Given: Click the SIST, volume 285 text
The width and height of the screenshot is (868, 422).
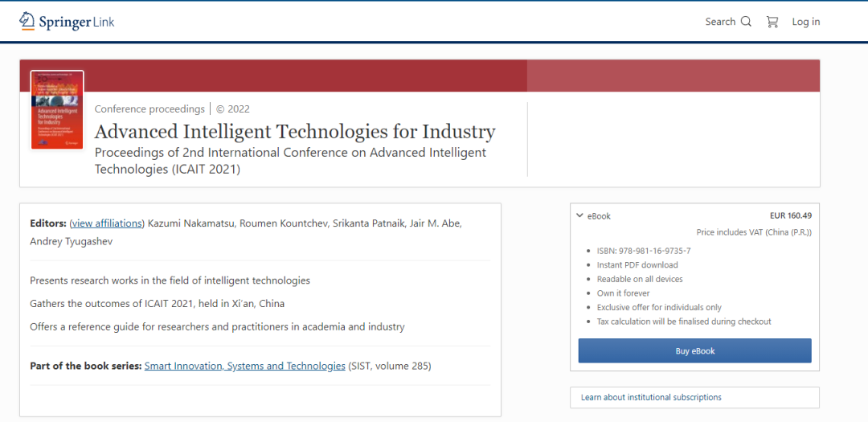Looking at the screenshot, I should [390, 366].
